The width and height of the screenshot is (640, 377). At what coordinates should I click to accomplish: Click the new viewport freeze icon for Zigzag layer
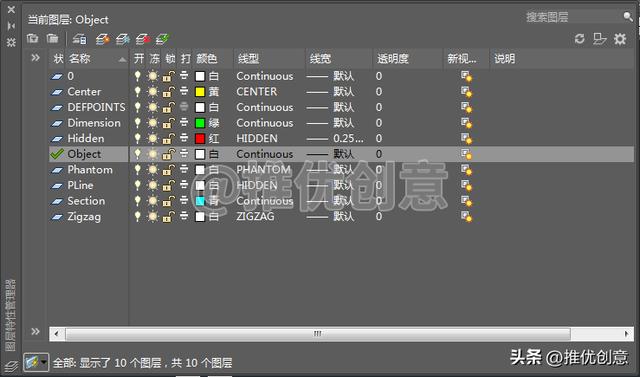click(x=466, y=217)
